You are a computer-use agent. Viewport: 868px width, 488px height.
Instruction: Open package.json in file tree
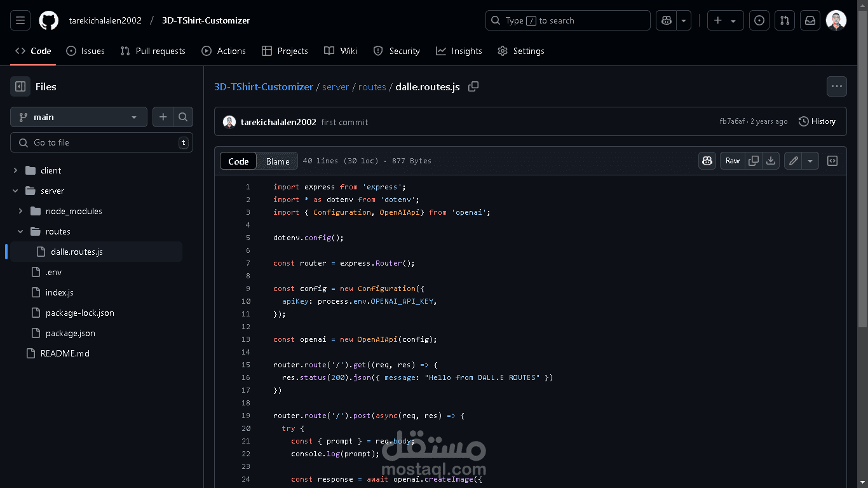[x=71, y=333]
